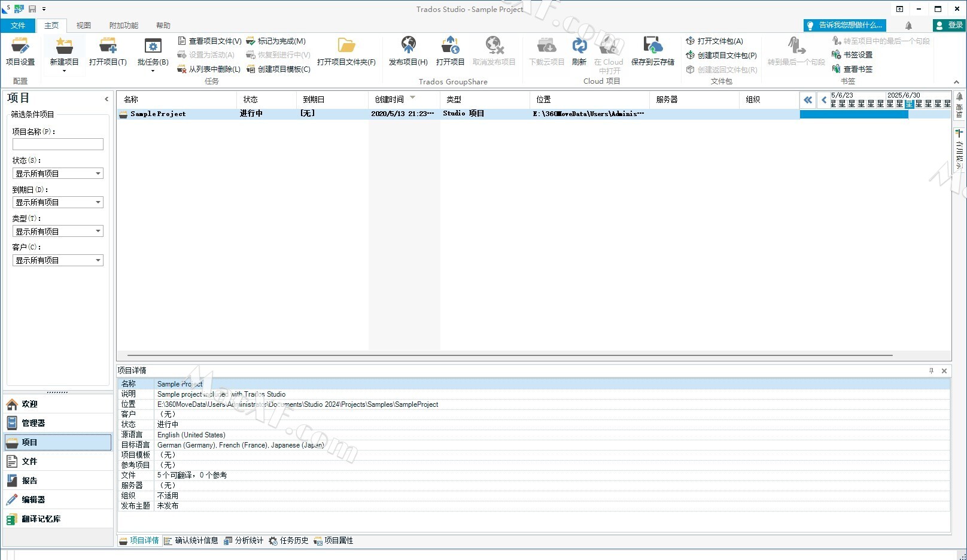This screenshot has width=967, height=560.
Task: Open the 文件 file menu tab
Action: [x=18, y=26]
